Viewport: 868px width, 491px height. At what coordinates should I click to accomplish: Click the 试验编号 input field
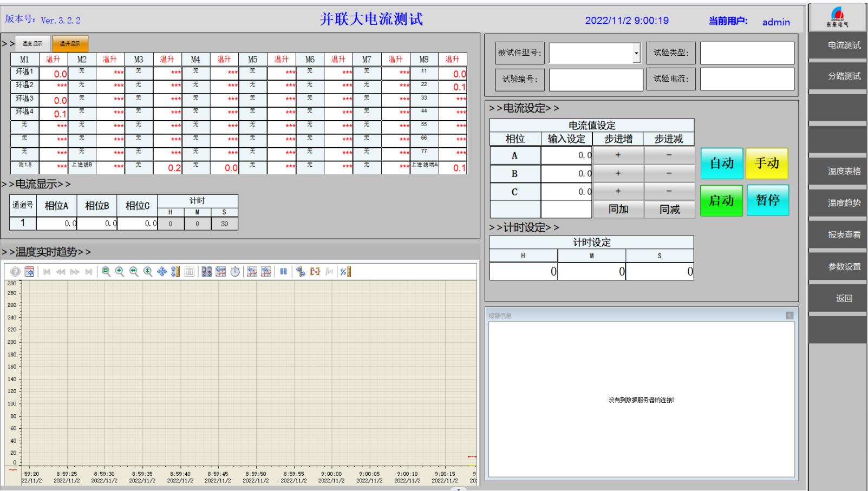click(596, 80)
